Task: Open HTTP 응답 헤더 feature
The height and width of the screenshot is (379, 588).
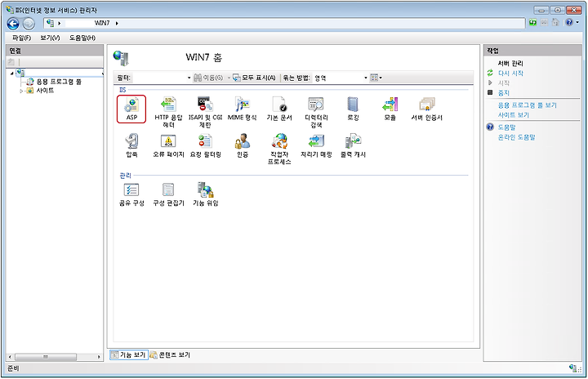Action: coord(168,112)
